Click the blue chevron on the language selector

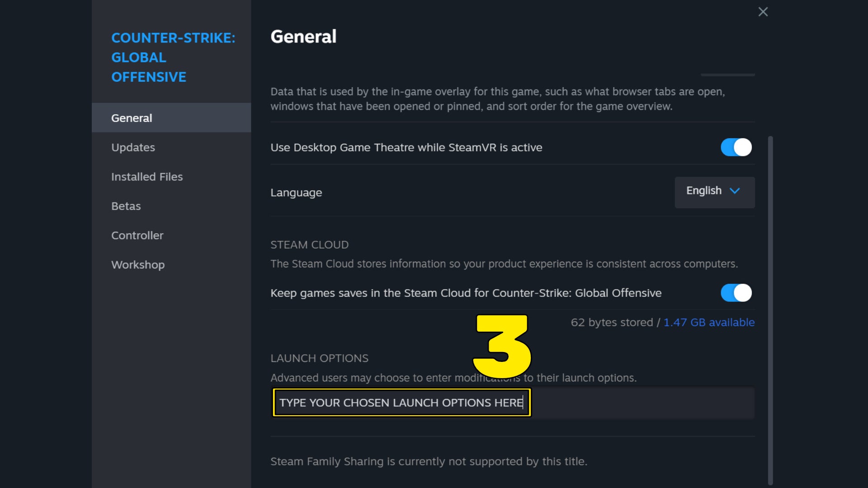(x=735, y=191)
